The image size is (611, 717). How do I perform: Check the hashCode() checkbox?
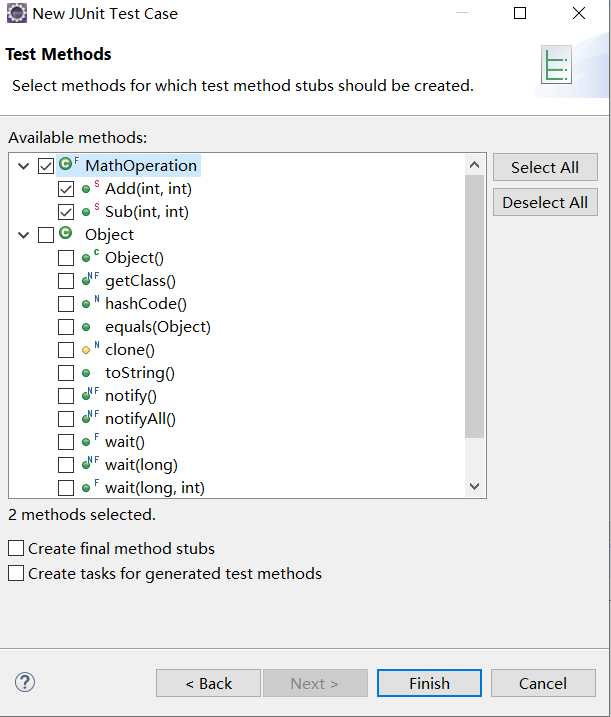[66, 304]
